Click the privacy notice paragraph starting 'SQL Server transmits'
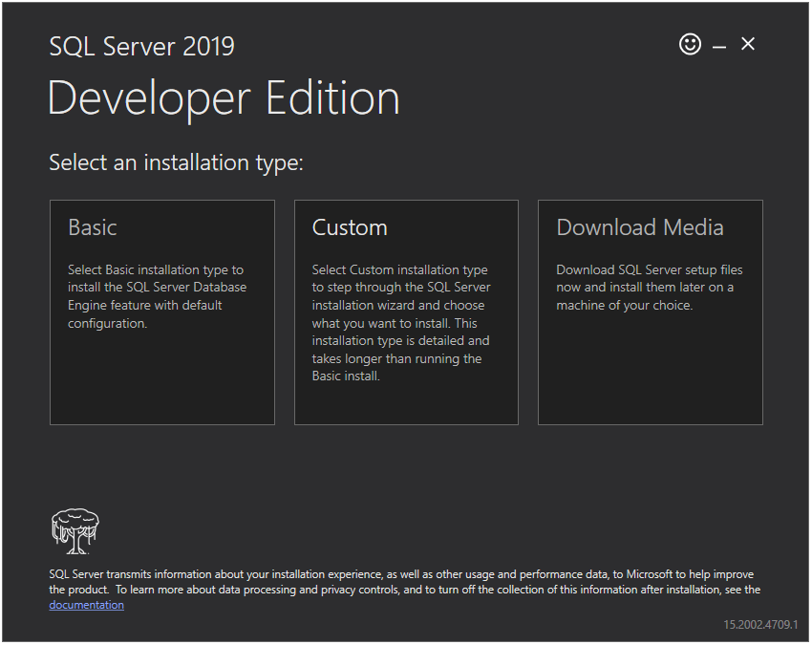 [405, 589]
